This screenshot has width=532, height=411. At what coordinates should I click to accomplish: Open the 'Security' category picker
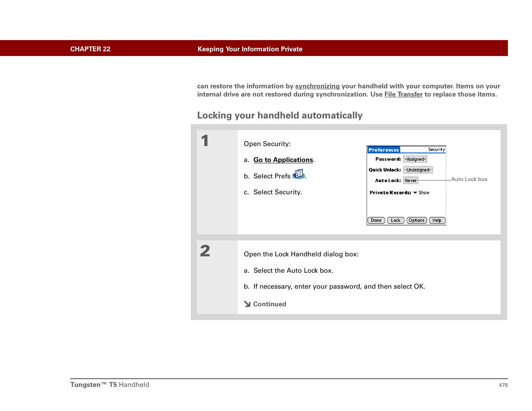436,150
